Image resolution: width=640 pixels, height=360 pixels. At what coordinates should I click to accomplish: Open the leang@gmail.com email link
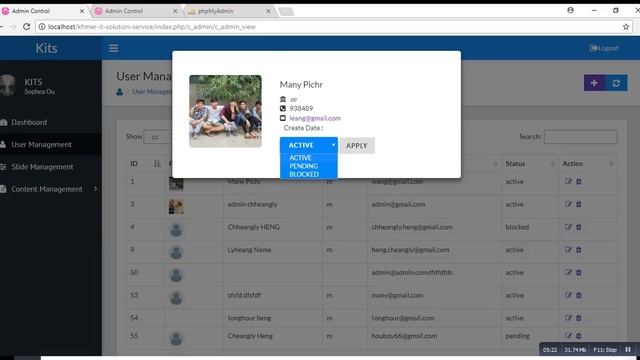click(x=315, y=118)
